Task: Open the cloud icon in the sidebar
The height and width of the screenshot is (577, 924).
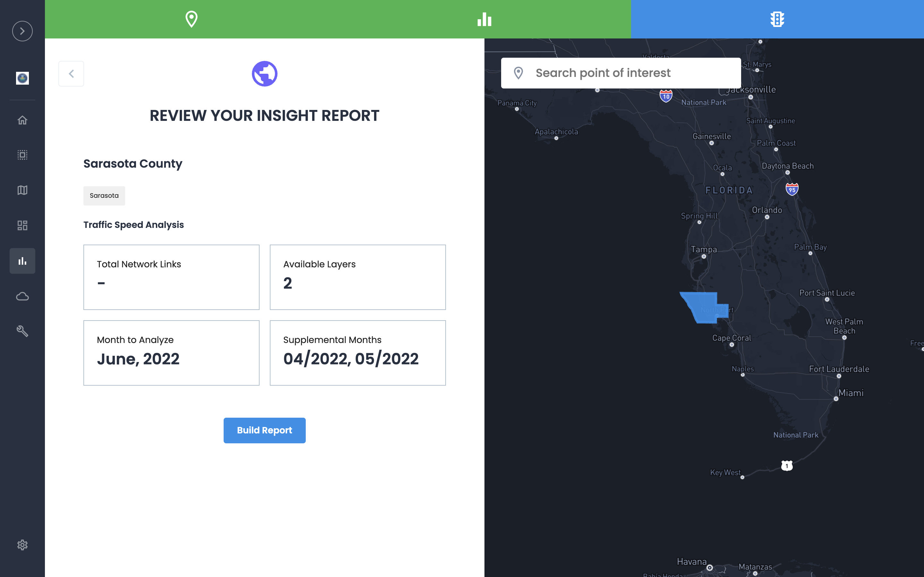Action: tap(22, 296)
